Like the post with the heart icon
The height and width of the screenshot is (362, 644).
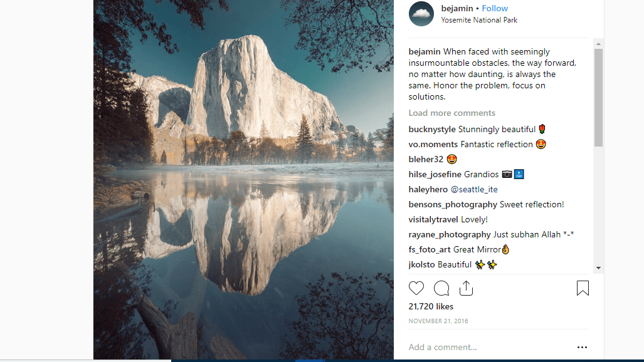(x=416, y=288)
